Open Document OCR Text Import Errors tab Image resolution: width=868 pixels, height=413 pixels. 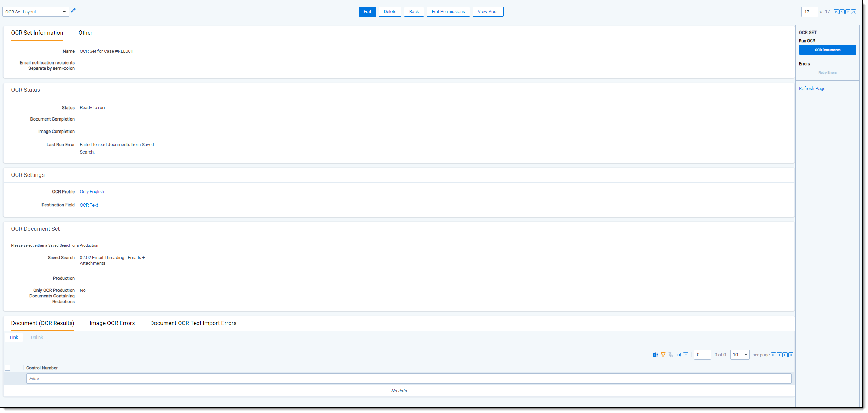coord(193,324)
